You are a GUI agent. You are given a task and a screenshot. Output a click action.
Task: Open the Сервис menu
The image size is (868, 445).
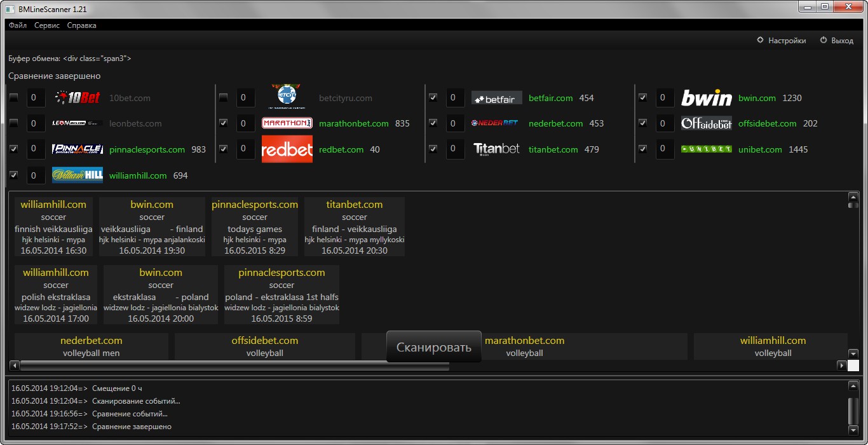pyautogui.click(x=47, y=25)
